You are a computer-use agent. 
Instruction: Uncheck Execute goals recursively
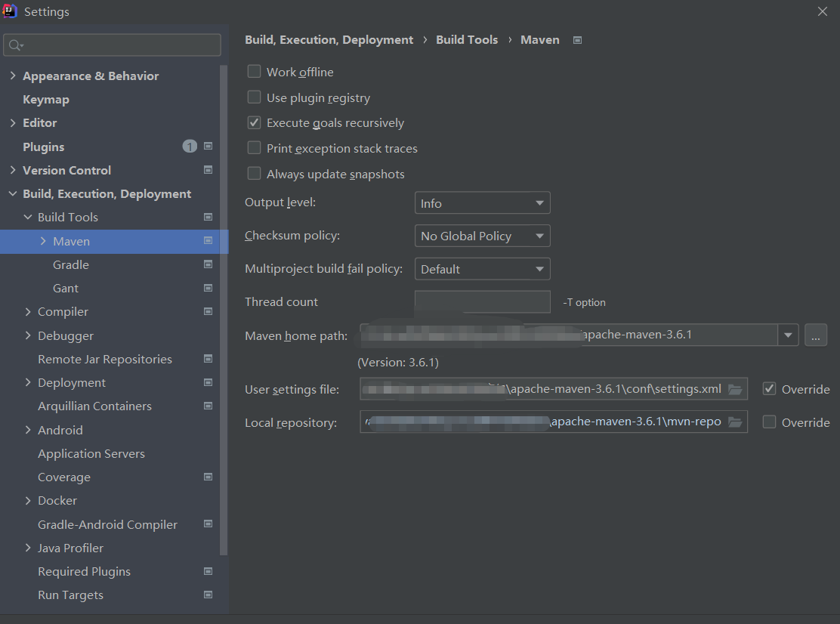254,122
